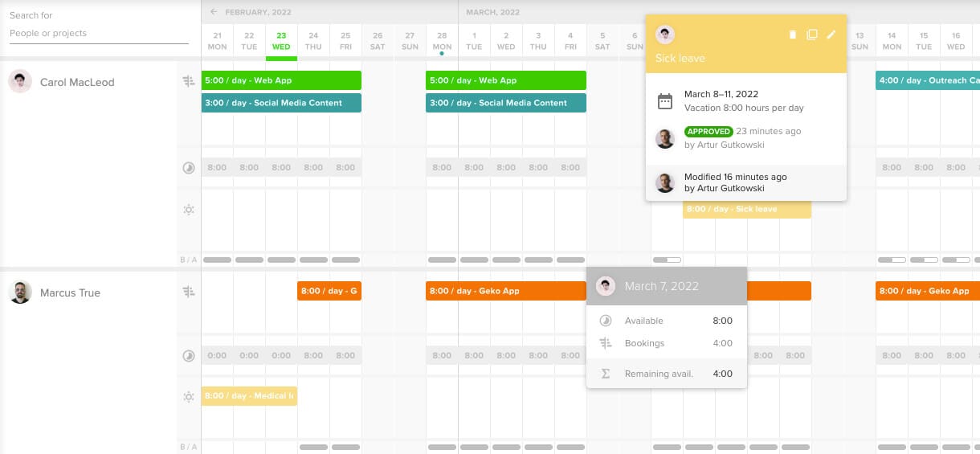Click the Vacation 8:00 hours per day text

coord(744,108)
